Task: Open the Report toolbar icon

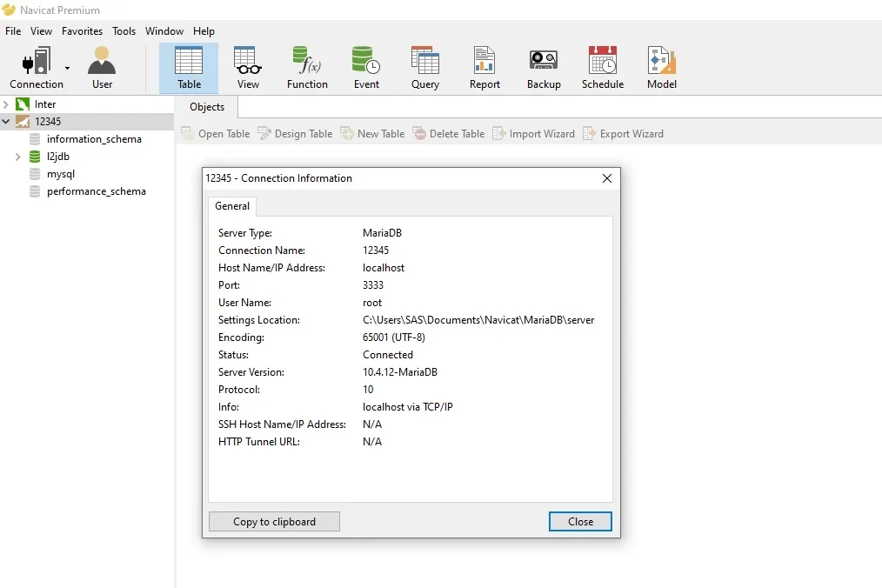Action: 484,68
